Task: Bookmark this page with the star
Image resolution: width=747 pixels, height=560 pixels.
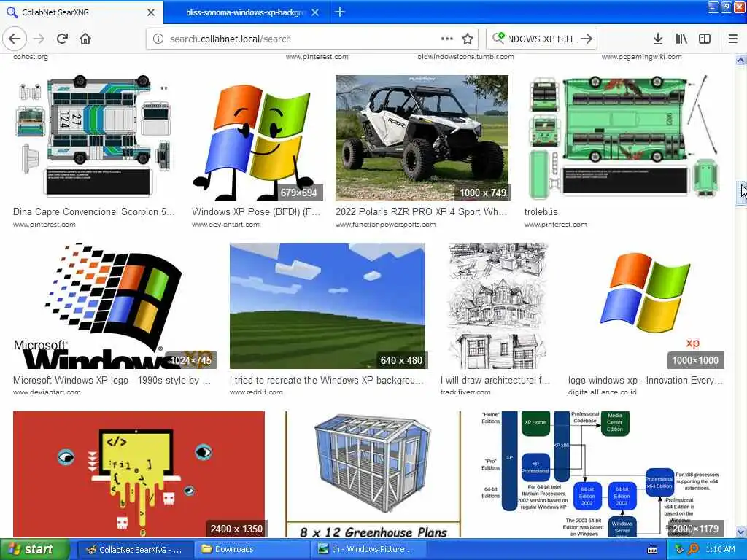Action: [x=468, y=39]
